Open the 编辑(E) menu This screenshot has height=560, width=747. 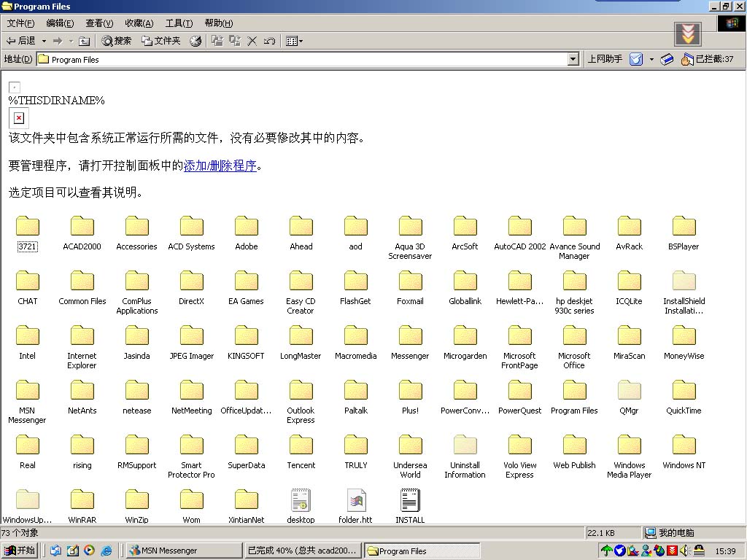[60, 23]
